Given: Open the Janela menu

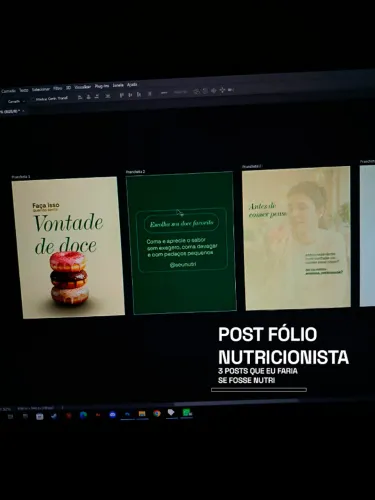Looking at the screenshot, I should 118,85.
